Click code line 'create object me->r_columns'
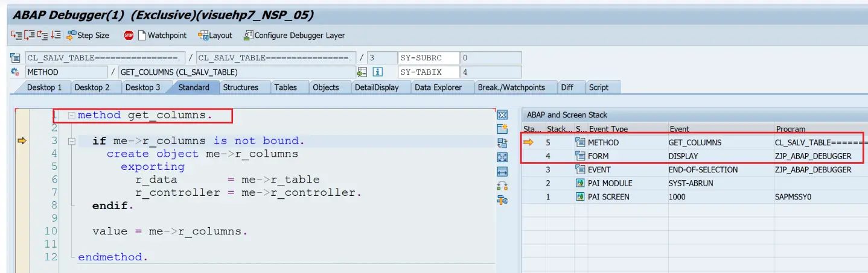This screenshot has height=273, width=868. (202, 154)
